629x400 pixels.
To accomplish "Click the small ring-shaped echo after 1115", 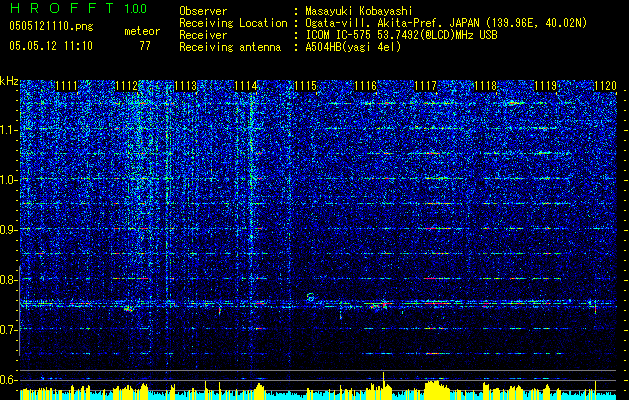I will [x=310, y=297].
